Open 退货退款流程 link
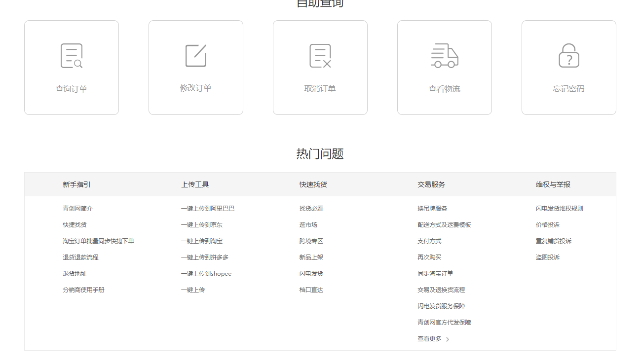This screenshot has height=364, width=640. (80, 257)
